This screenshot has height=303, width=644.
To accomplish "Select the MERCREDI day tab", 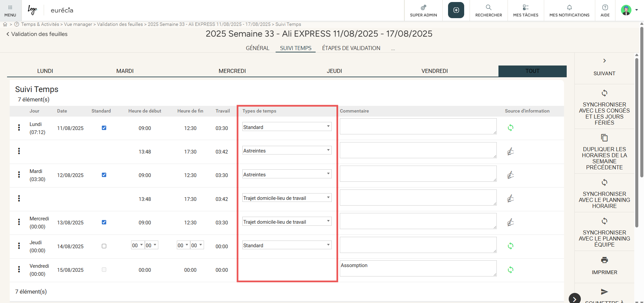I will coord(232,71).
